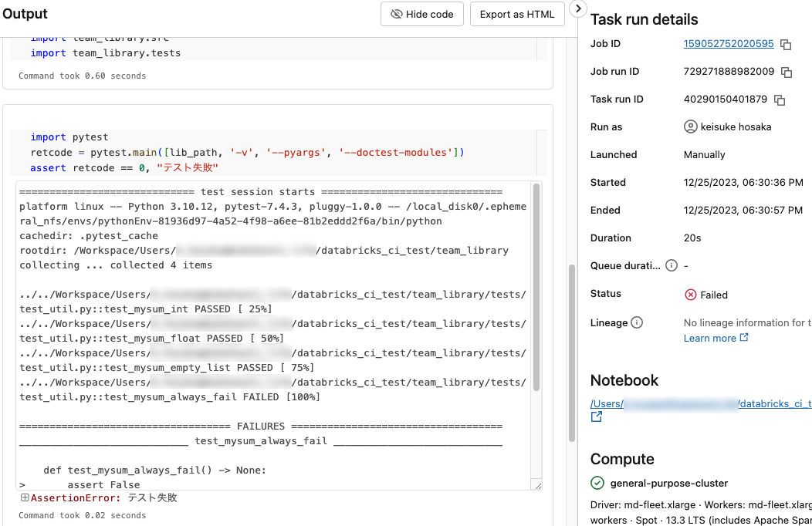The height and width of the screenshot is (526, 812).
Task: Click the red Failed status icon
Action: tap(690, 294)
